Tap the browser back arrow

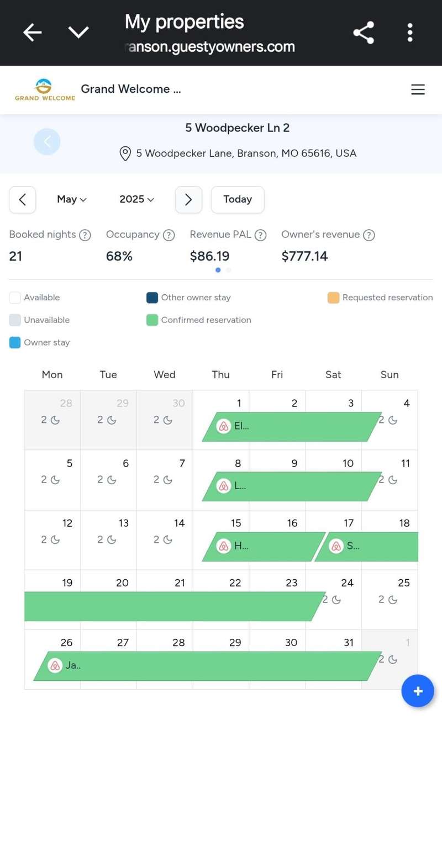click(32, 33)
